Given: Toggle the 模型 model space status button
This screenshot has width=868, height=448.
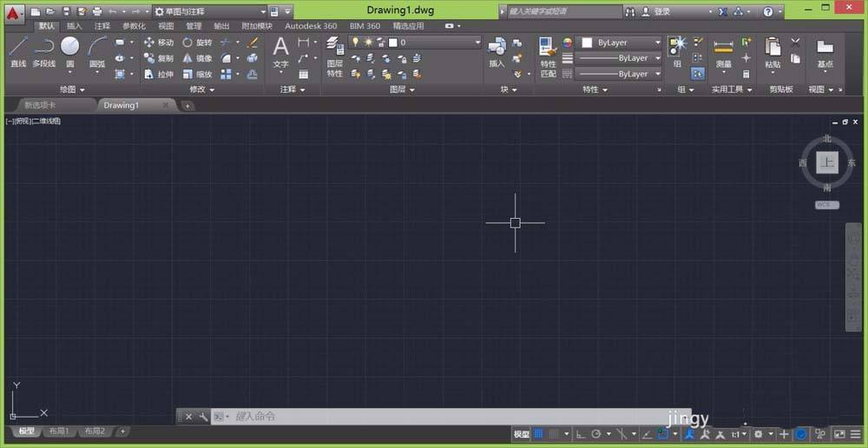Looking at the screenshot, I should [x=522, y=434].
